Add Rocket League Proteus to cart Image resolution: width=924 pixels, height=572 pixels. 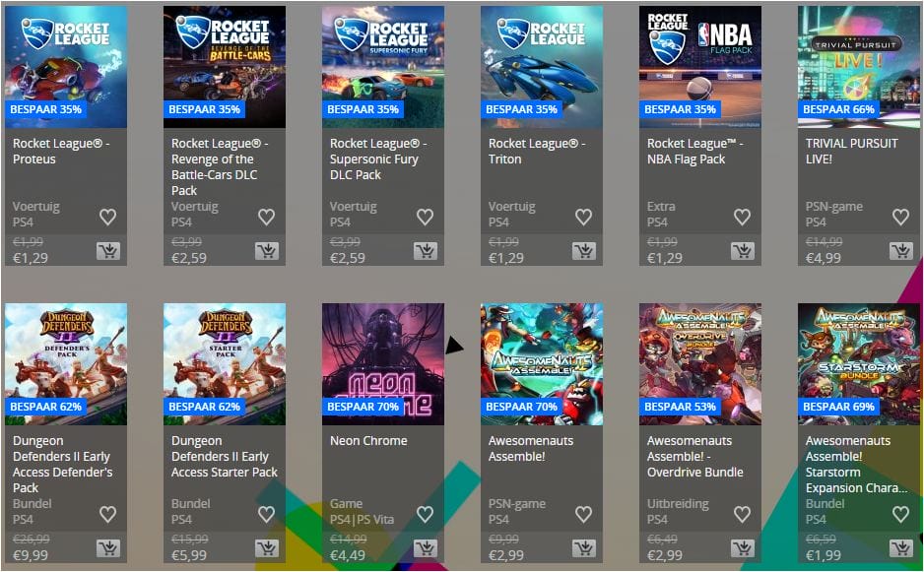[108, 251]
